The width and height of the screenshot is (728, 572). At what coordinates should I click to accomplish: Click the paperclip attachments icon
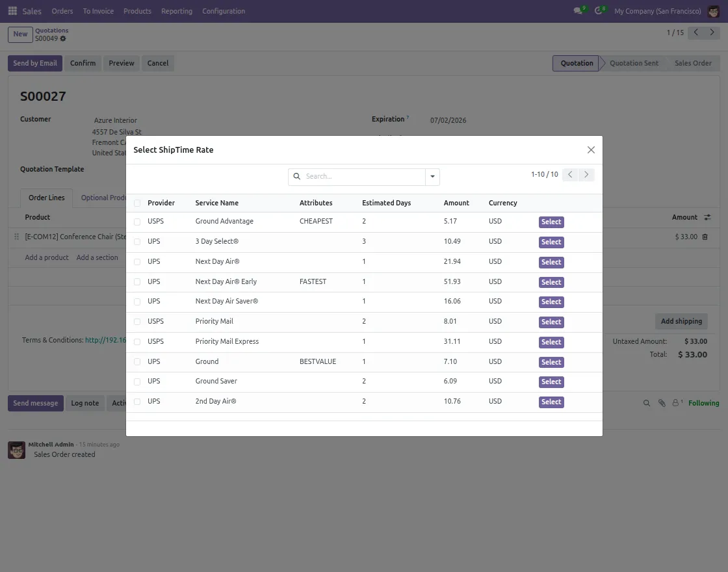point(662,403)
